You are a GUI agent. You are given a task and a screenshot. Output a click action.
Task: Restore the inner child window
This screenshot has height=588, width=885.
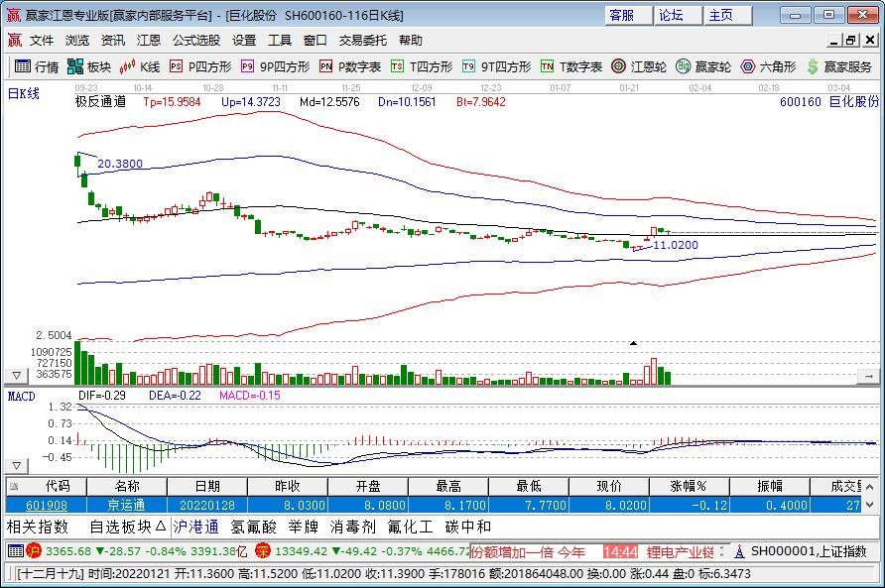coord(851,40)
